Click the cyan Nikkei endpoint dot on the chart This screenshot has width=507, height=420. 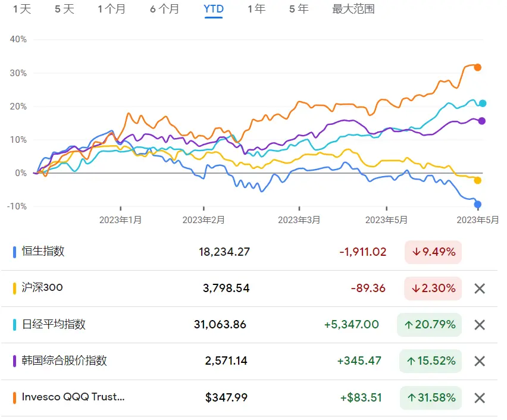point(483,104)
